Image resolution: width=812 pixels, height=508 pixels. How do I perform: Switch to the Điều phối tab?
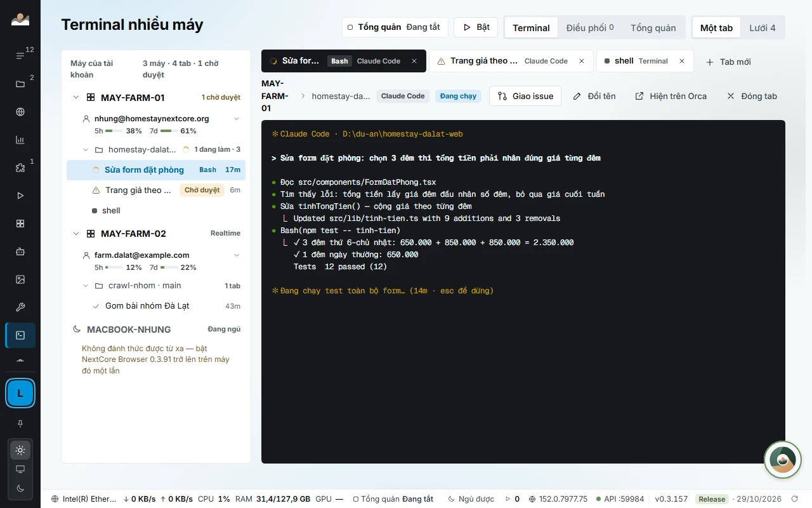pos(590,28)
